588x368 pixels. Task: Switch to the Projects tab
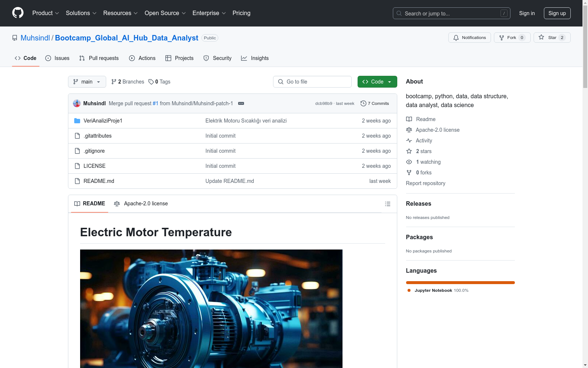179,58
